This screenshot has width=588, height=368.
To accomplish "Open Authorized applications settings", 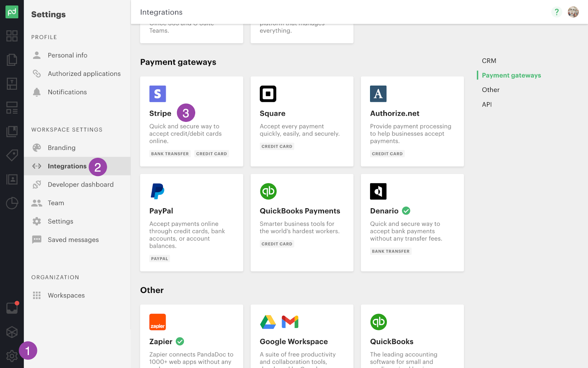I will click(x=77, y=74).
